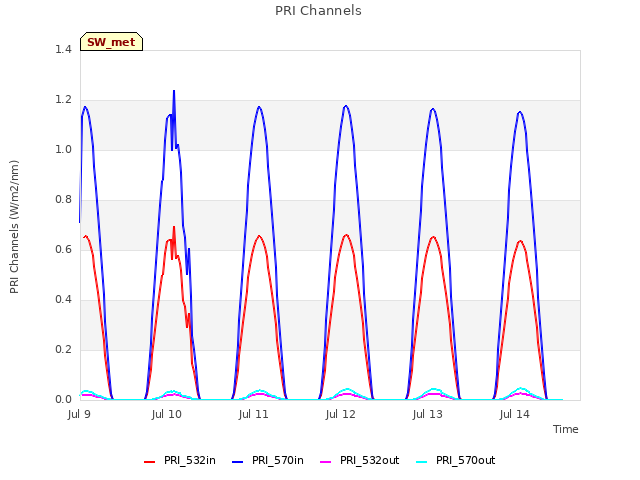This screenshot has width=640, height=480.
Task: Click the Jul 10 x-axis label
Action: pos(167,414)
